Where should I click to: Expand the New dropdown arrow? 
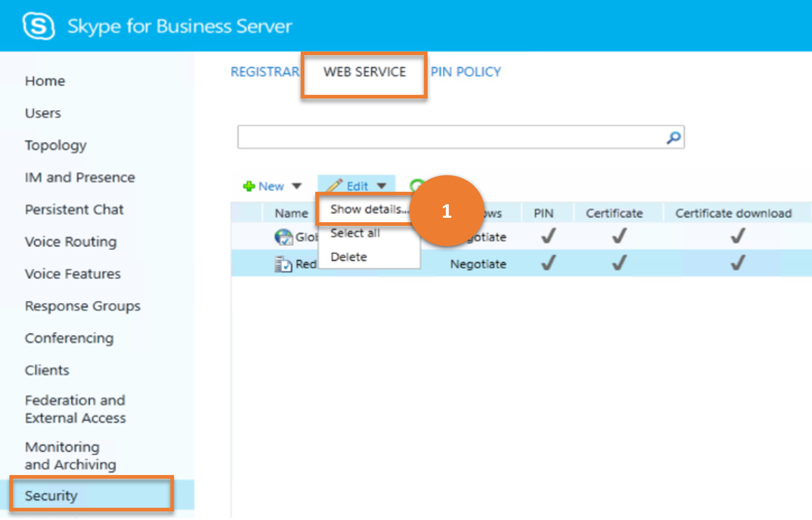297,186
